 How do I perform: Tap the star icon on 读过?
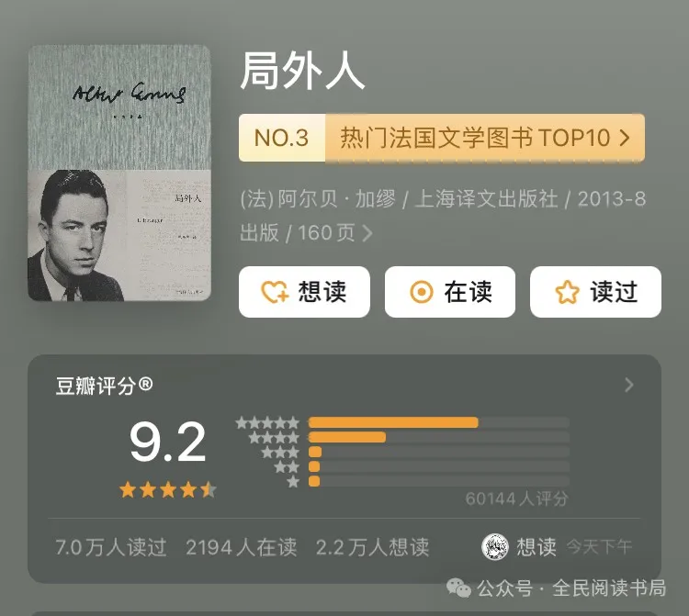(x=567, y=292)
